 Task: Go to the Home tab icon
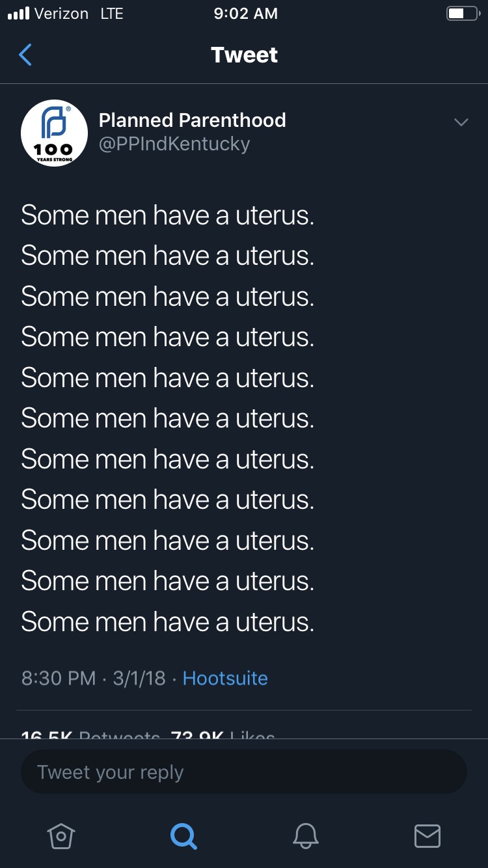[x=61, y=836]
